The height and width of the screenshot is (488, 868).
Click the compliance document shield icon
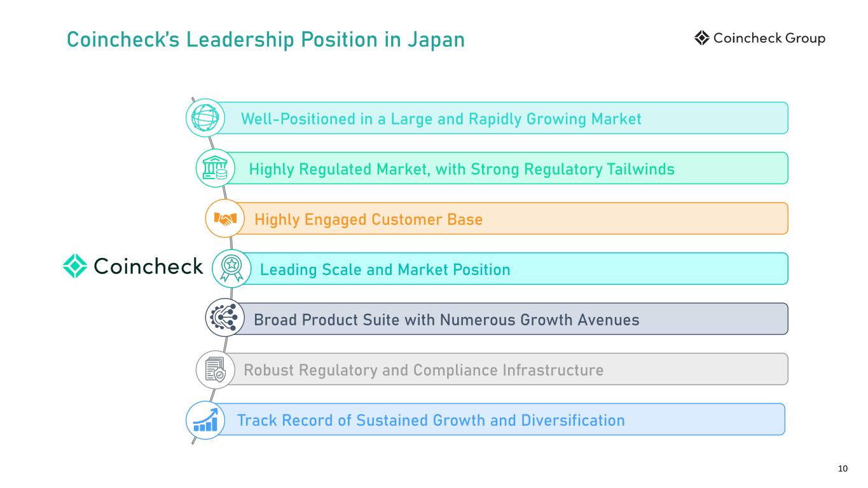215,369
